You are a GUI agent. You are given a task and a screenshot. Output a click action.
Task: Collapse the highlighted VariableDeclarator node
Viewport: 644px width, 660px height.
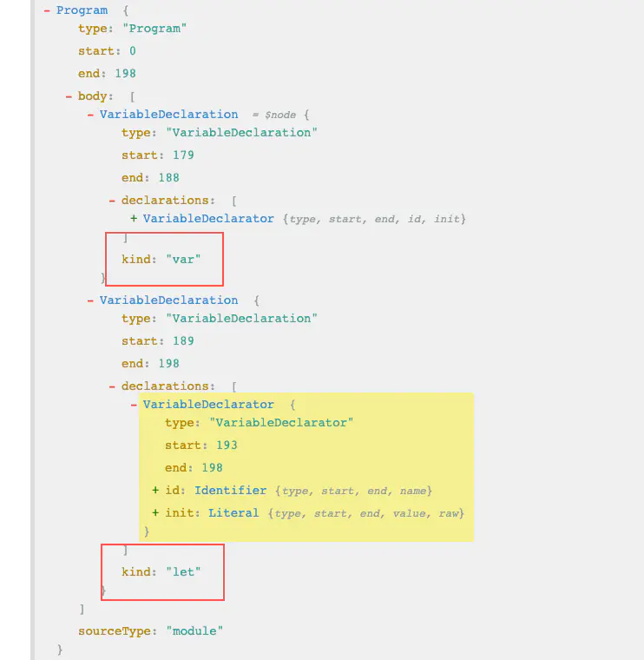click(134, 405)
